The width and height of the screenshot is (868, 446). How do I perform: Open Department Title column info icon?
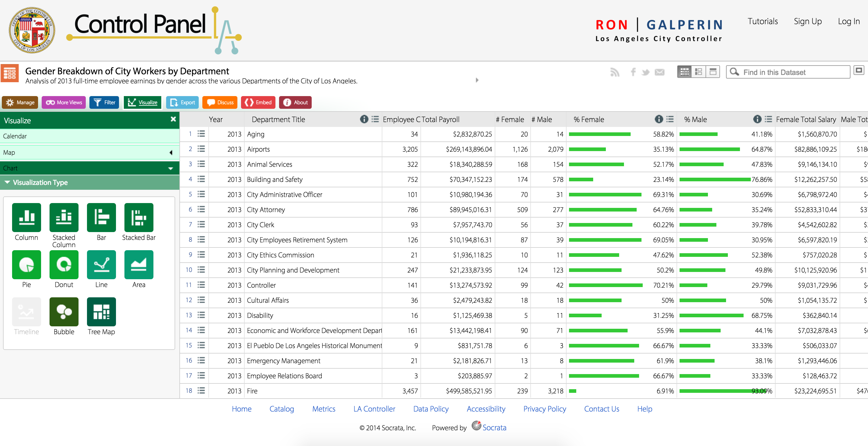click(364, 119)
